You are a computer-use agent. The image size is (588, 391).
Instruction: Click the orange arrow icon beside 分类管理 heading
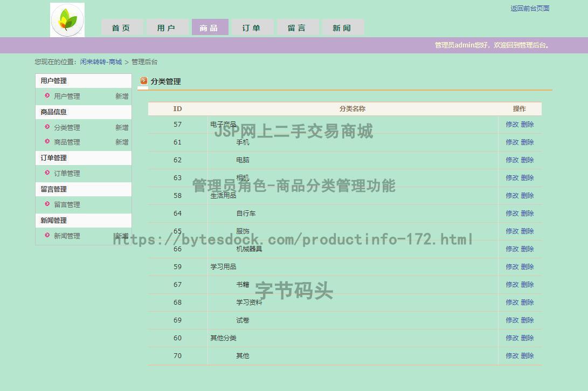tap(143, 81)
